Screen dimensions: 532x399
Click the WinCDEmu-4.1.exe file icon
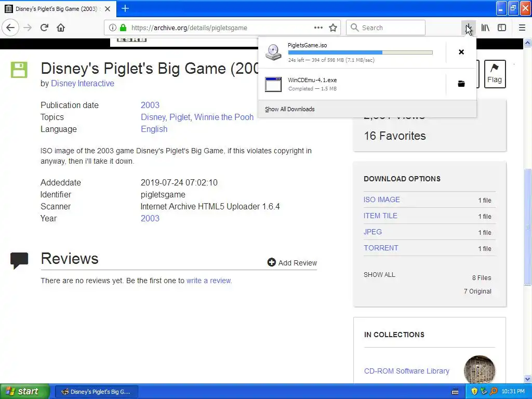coord(273,84)
